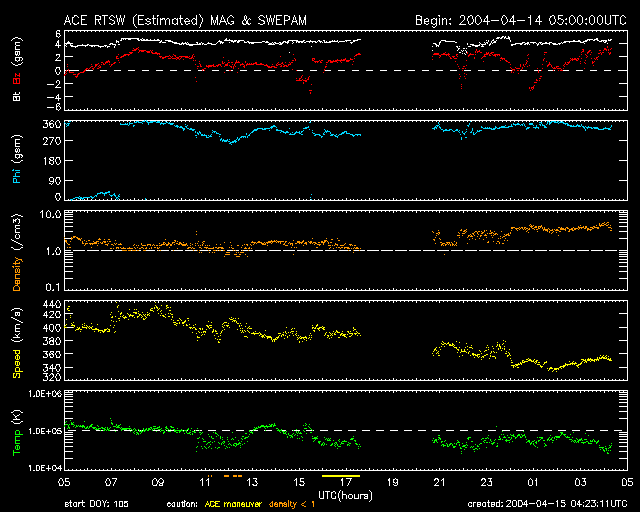Click hour label "23" on the time axis
Image resolution: width=640 pixels, height=512 pixels.
click(x=487, y=482)
